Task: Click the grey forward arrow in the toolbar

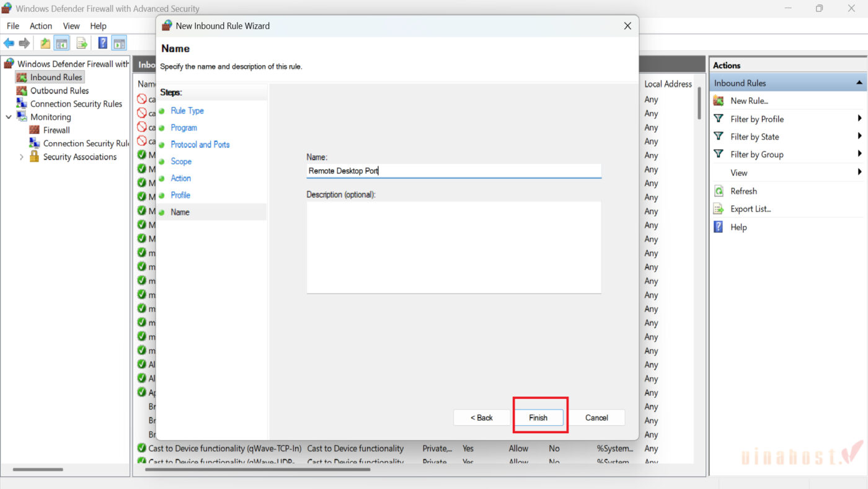Action: 24,43
